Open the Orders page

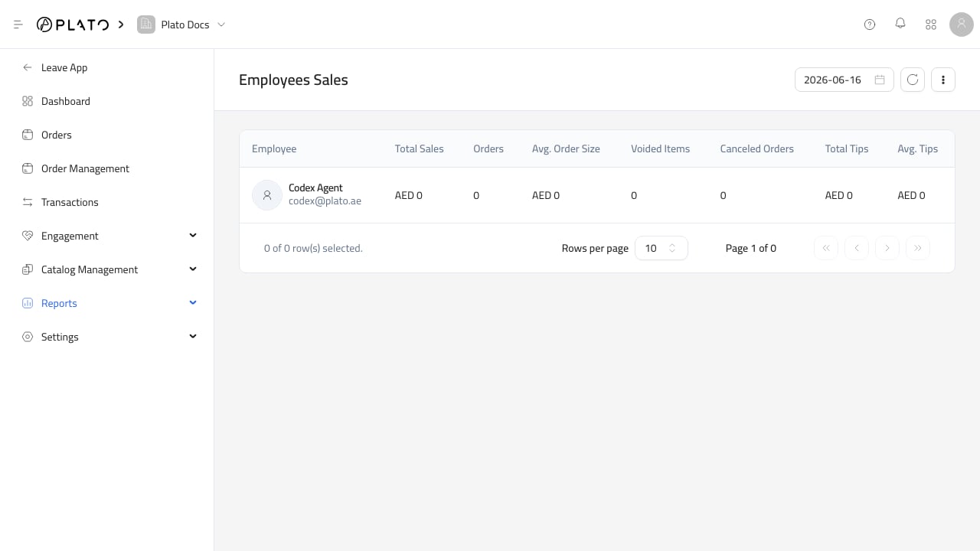click(x=57, y=135)
